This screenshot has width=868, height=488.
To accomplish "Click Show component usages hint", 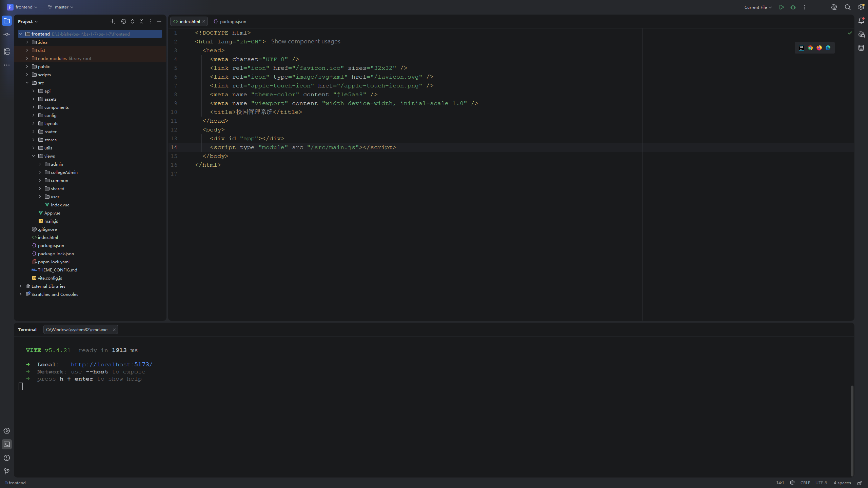I will pyautogui.click(x=305, y=41).
